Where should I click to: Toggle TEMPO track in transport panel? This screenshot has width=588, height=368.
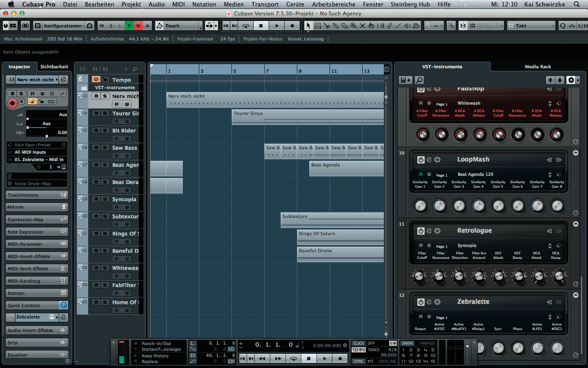pyautogui.click(x=359, y=350)
